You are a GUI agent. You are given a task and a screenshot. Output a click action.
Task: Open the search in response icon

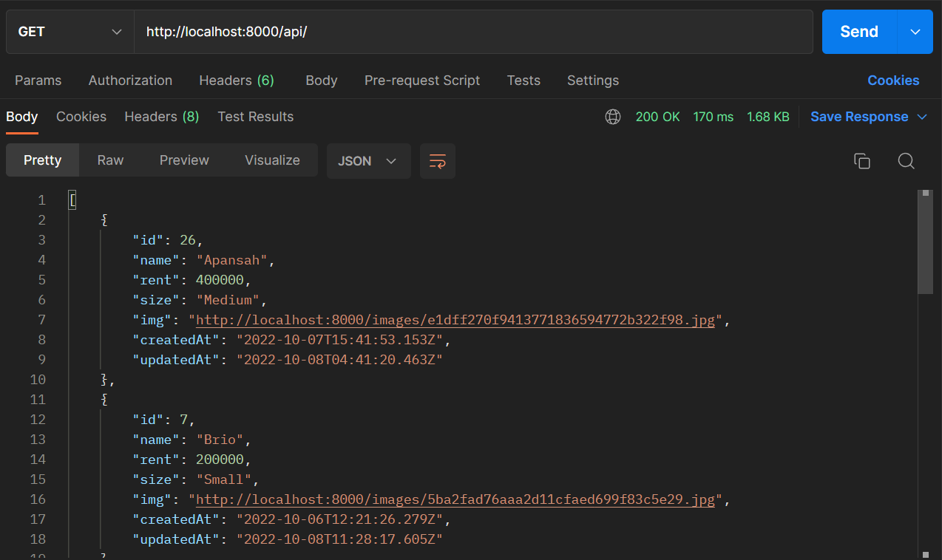coord(907,160)
